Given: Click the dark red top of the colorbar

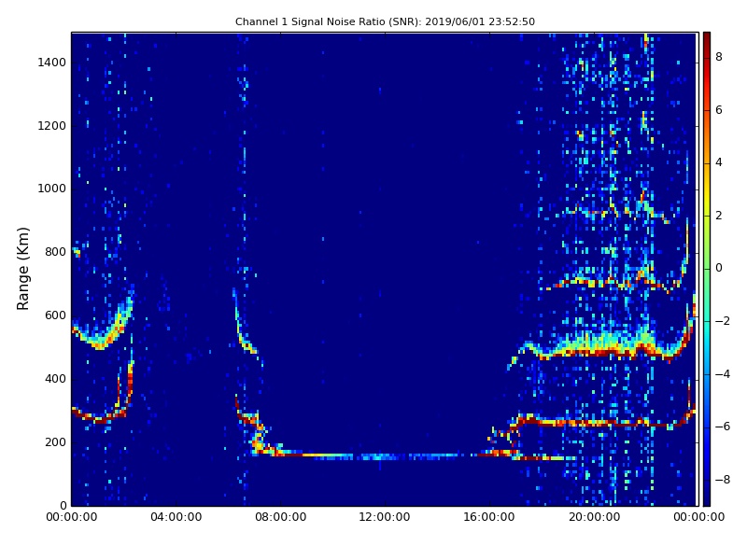Looking at the screenshot, I should coord(707,40).
